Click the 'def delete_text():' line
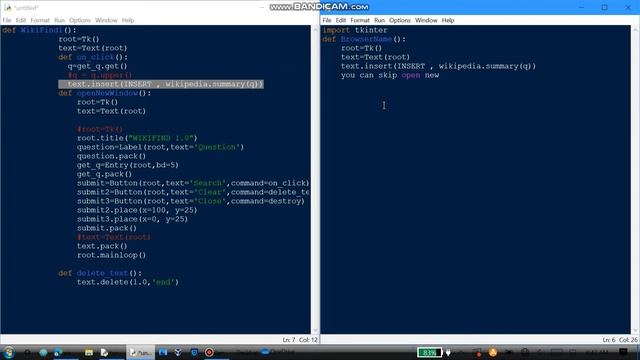 click(x=100, y=273)
